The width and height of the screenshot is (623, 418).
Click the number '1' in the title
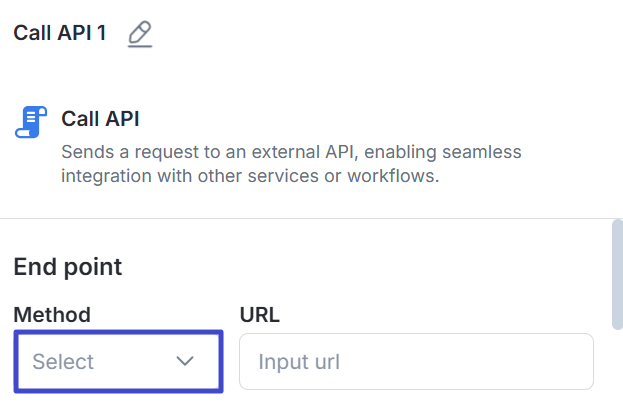pyautogui.click(x=100, y=33)
